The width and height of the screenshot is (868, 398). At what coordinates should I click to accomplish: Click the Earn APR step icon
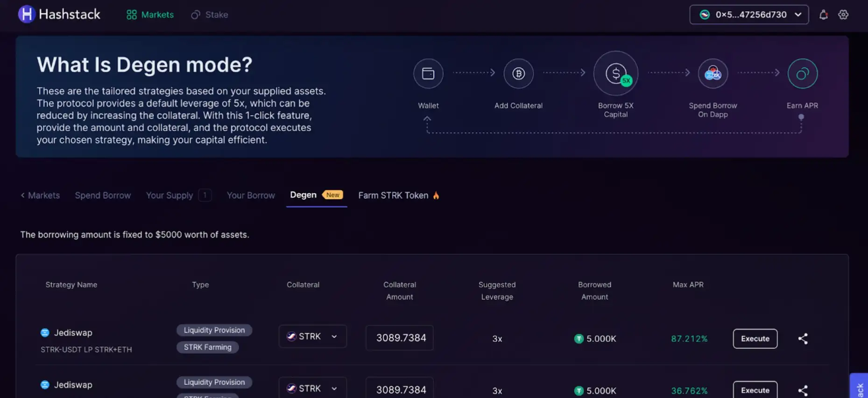[x=802, y=74]
